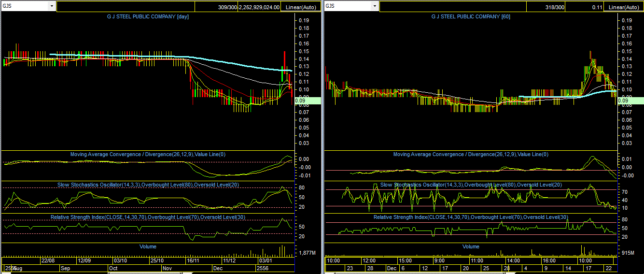Click the 14:00 time label on 60-minute chart
This screenshot has height=274, width=644.
coord(514,260)
